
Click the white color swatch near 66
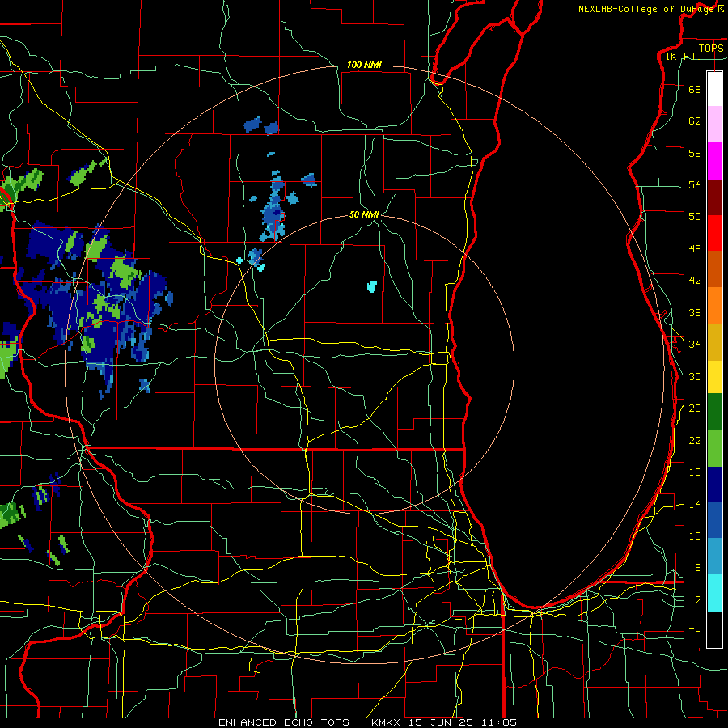(x=714, y=89)
